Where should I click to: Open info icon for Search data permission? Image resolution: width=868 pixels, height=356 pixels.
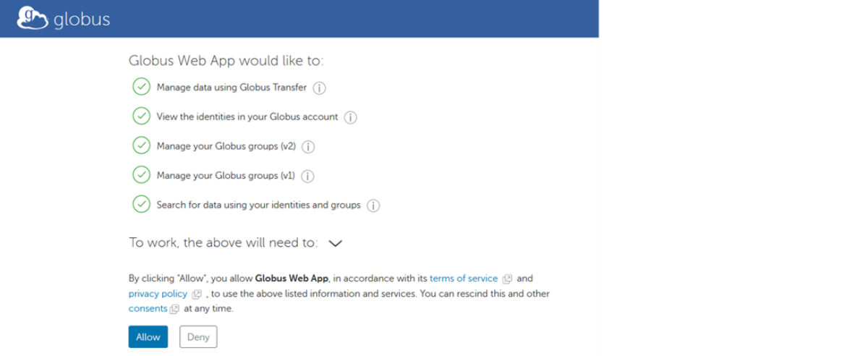tap(373, 205)
